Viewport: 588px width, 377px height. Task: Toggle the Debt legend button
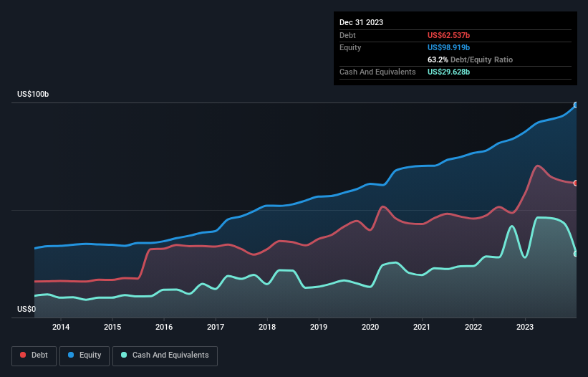34,355
